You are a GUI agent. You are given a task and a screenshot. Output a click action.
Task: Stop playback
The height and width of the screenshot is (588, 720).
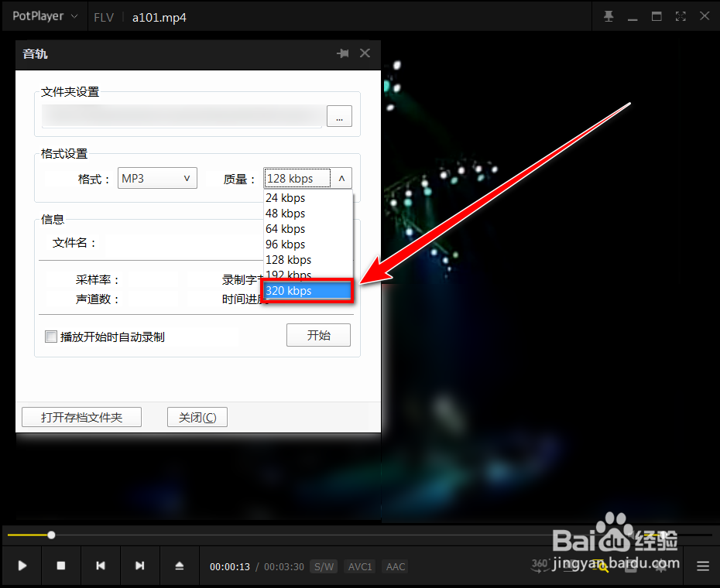click(x=61, y=566)
